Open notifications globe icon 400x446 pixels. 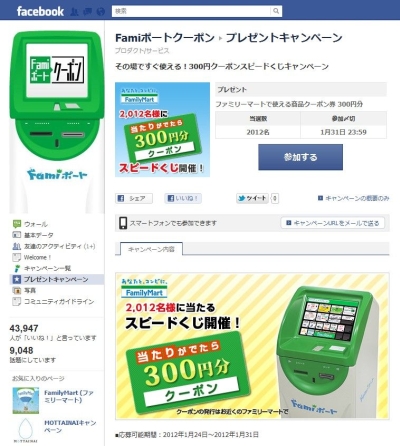pyautogui.click(x=100, y=12)
